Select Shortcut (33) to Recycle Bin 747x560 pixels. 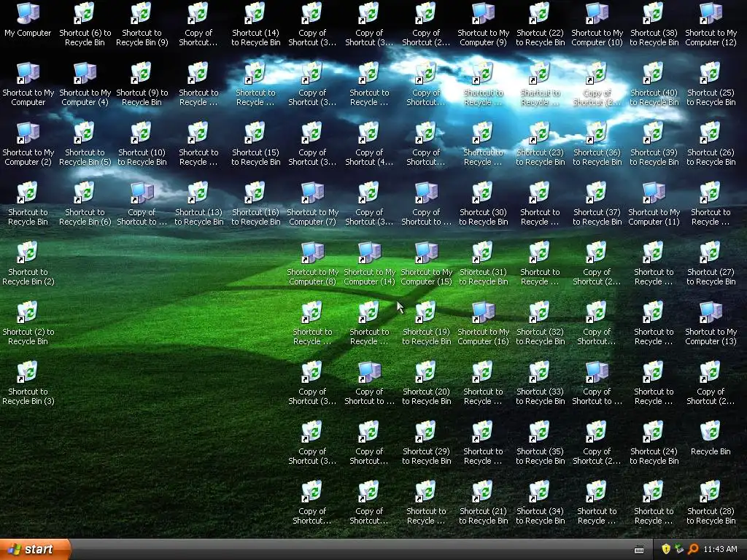click(x=541, y=384)
